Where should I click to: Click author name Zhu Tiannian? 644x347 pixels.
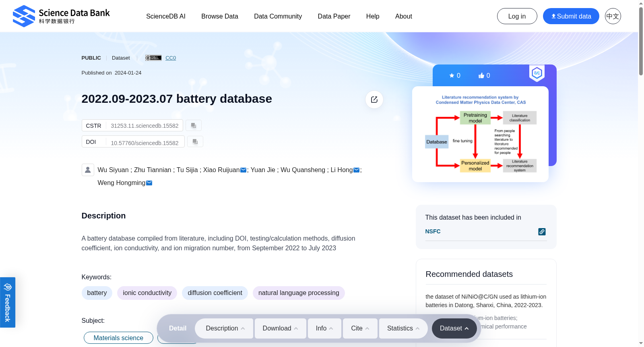[153, 170]
